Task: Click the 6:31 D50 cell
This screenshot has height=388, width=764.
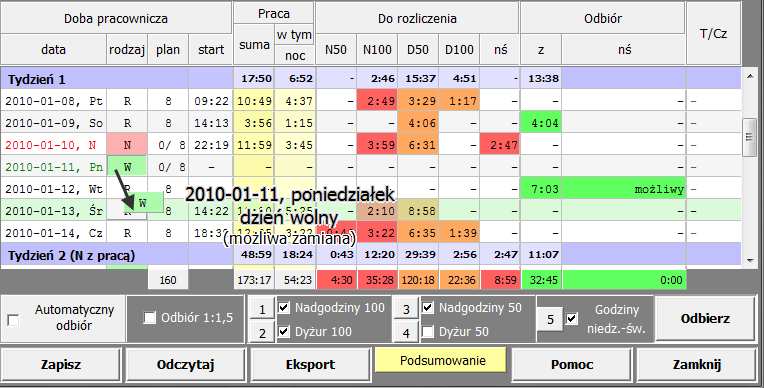Action: [x=418, y=145]
